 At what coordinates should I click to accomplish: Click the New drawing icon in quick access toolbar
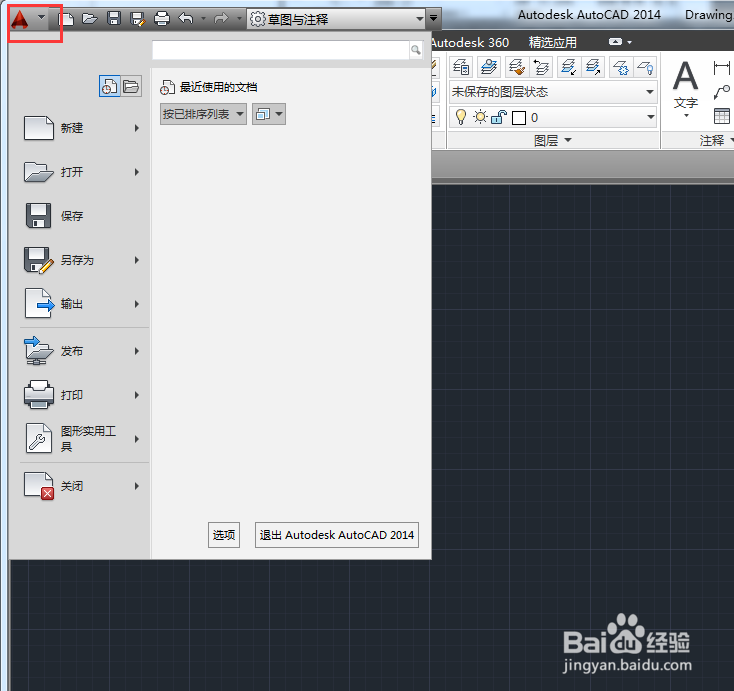click(x=66, y=19)
